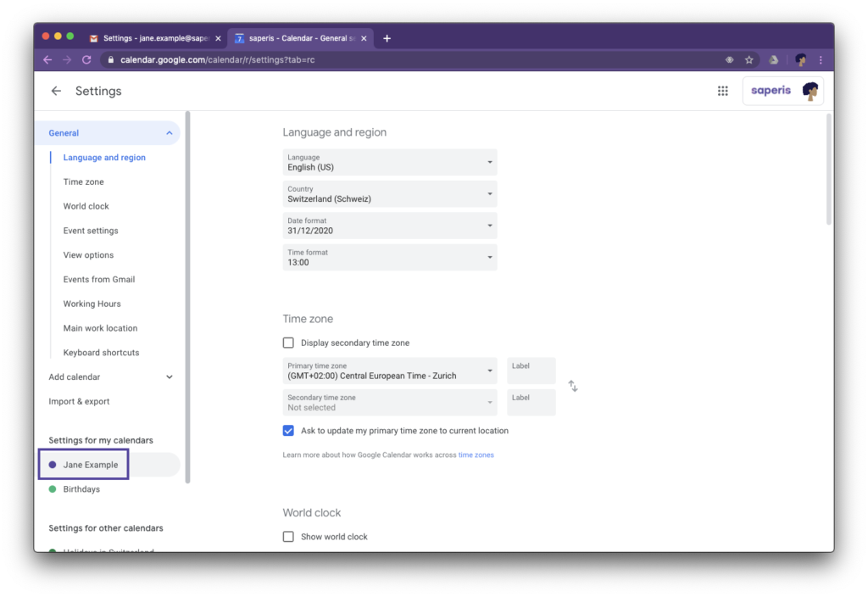Click the back arrow next to Settings
868x597 pixels.
pos(56,92)
